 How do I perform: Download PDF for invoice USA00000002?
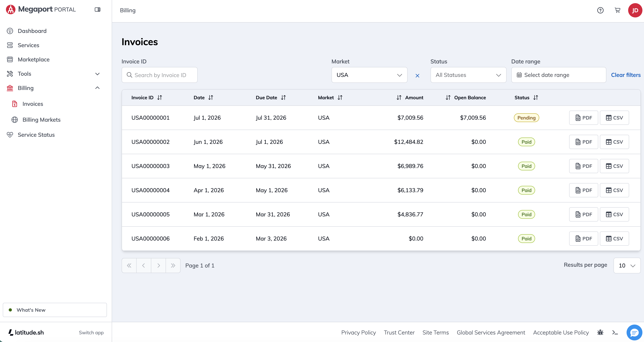pyautogui.click(x=583, y=142)
